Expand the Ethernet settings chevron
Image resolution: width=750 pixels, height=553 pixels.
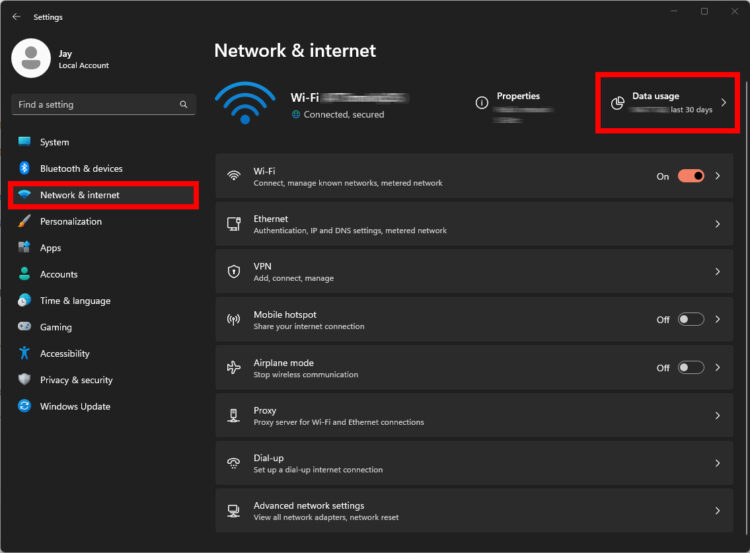tap(717, 224)
